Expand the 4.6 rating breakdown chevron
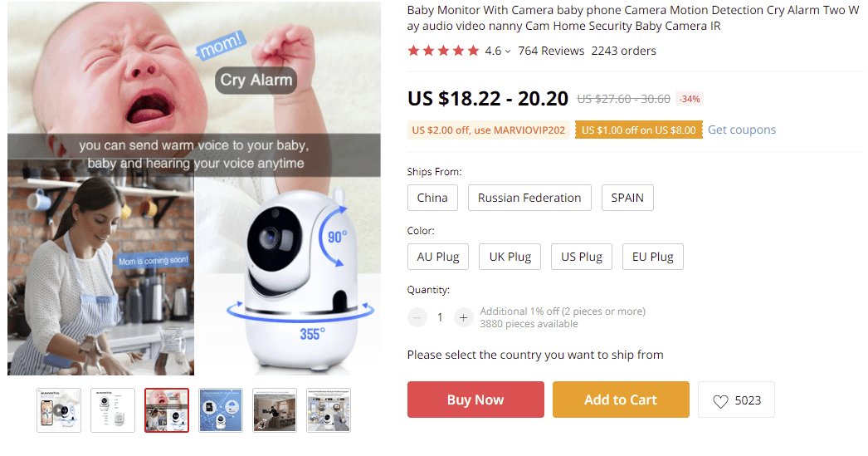Image resolution: width=868 pixels, height=456 pixels. click(508, 51)
